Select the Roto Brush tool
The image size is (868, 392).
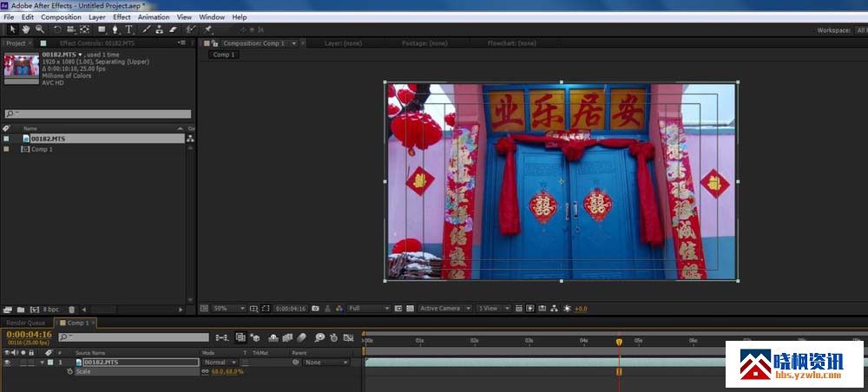190,29
